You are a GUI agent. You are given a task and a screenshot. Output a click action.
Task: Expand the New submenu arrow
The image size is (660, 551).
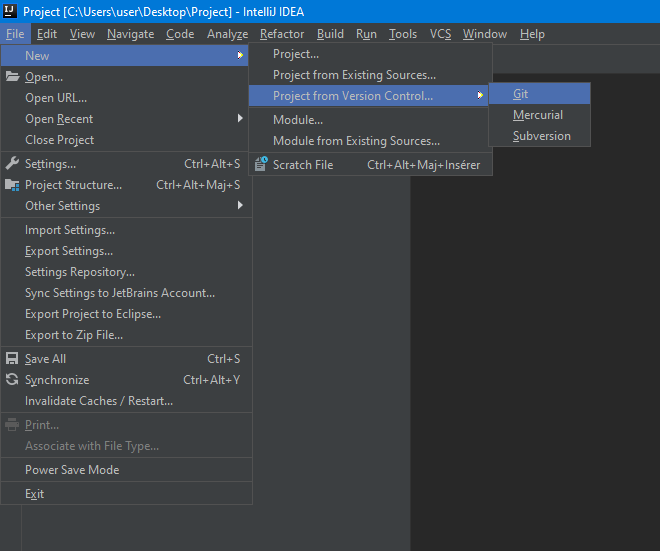tap(240, 55)
